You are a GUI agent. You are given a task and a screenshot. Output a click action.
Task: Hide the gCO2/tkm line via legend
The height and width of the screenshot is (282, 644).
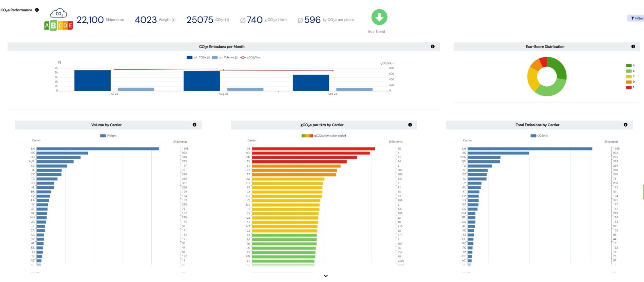tap(250, 58)
